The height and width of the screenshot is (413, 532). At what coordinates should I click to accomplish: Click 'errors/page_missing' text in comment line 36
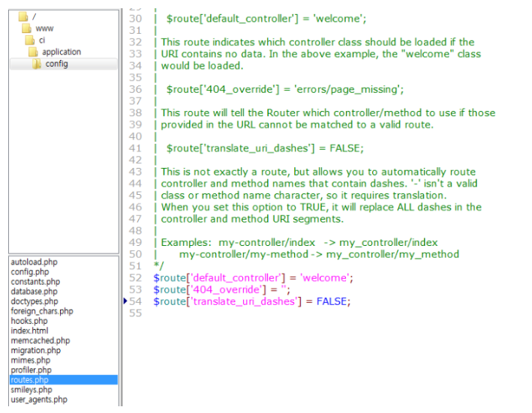tap(347, 89)
